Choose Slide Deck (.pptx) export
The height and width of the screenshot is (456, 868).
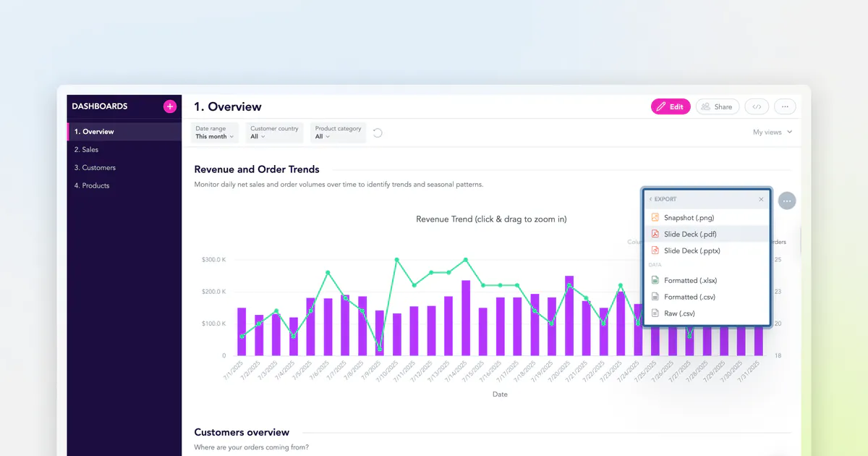pos(707,250)
